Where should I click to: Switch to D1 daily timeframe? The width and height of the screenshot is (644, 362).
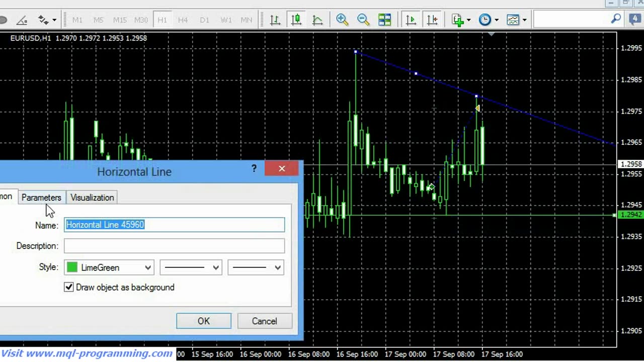tap(204, 20)
